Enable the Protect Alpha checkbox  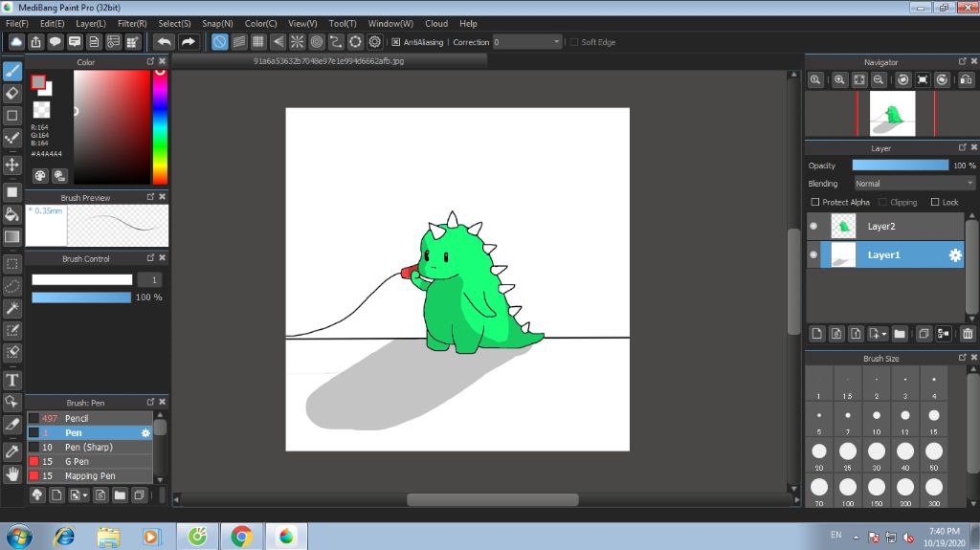point(815,202)
